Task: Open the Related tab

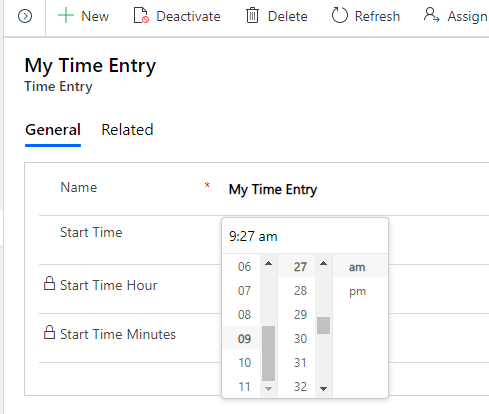Action: point(127,130)
